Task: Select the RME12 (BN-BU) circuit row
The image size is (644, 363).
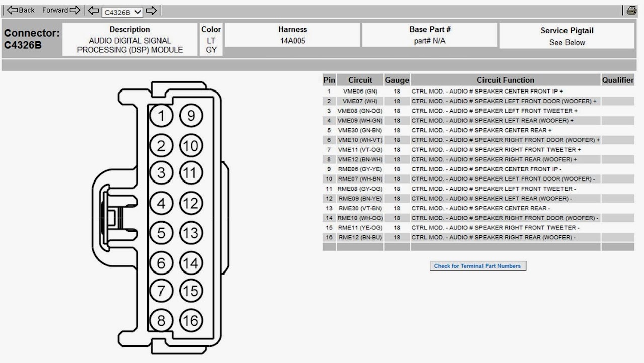Action: (x=478, y=237)
